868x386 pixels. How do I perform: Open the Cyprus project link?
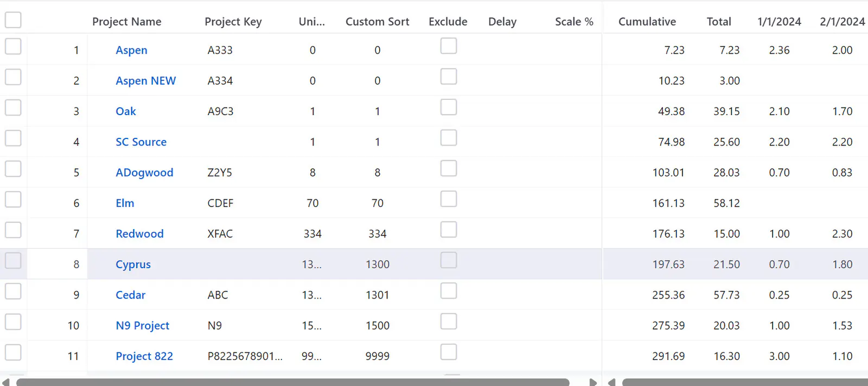[x=133, y=264]
